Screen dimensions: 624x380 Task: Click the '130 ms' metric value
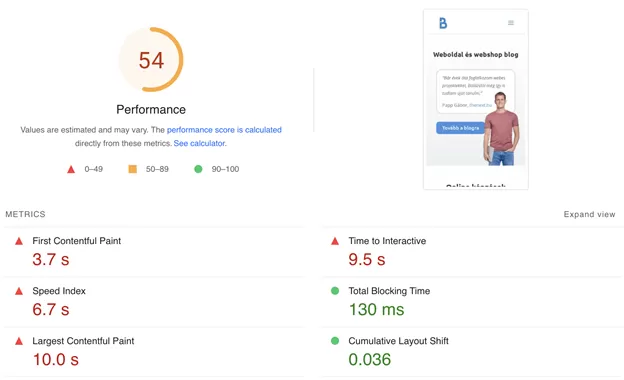(x=376, y=310)
